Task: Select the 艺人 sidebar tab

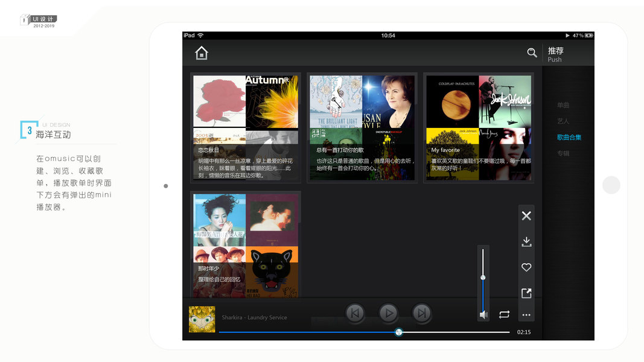Action: [x=563, y=121]
